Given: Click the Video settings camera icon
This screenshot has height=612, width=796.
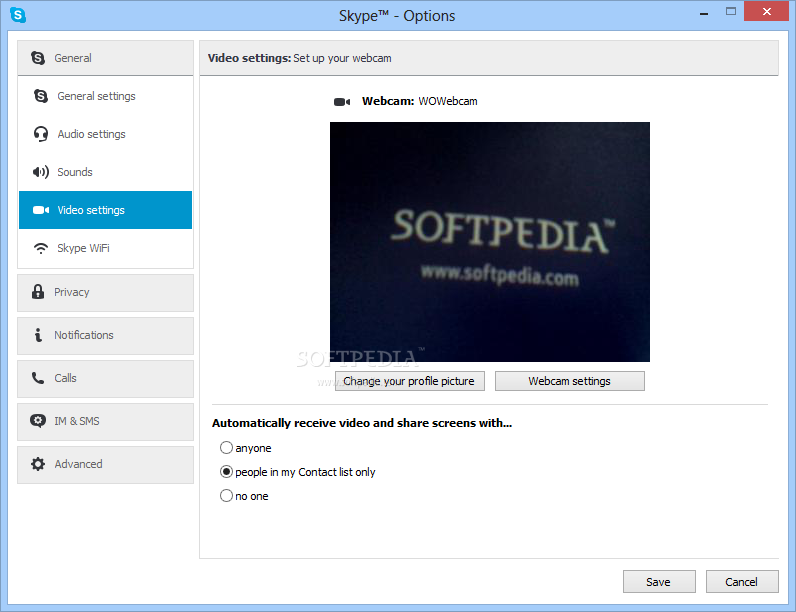Looking at the screenshot, I should 41,210.
